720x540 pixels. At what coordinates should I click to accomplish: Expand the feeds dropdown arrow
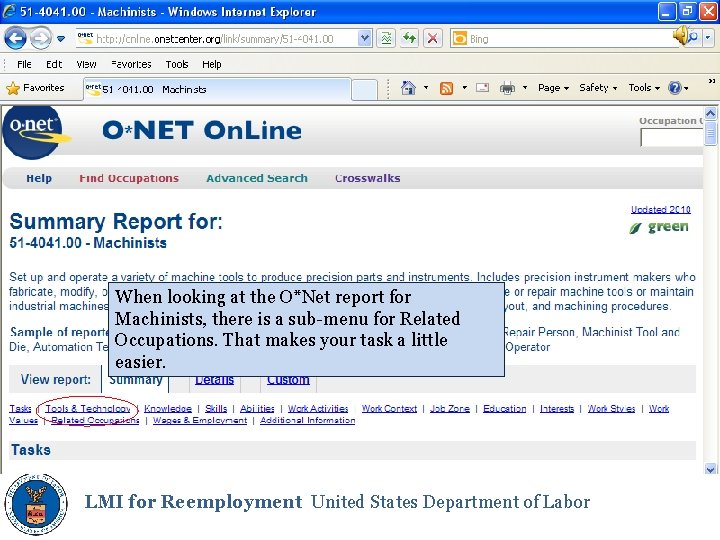coord(465,88)
